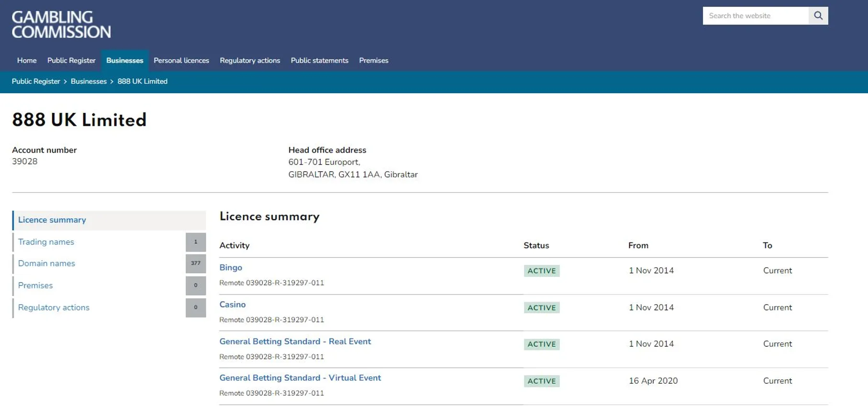This screenshot has width=868, height=406.
Task: Click ACTIVE status badge in Casino row
Action: pyautogui.click(x=542, y=307)
